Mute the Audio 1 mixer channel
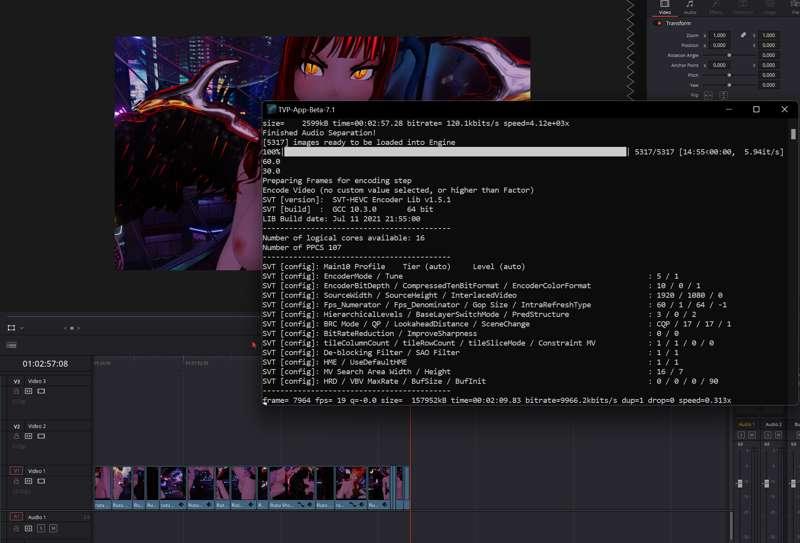The height and width of the screenshot is (543, 800). (752, 435)
